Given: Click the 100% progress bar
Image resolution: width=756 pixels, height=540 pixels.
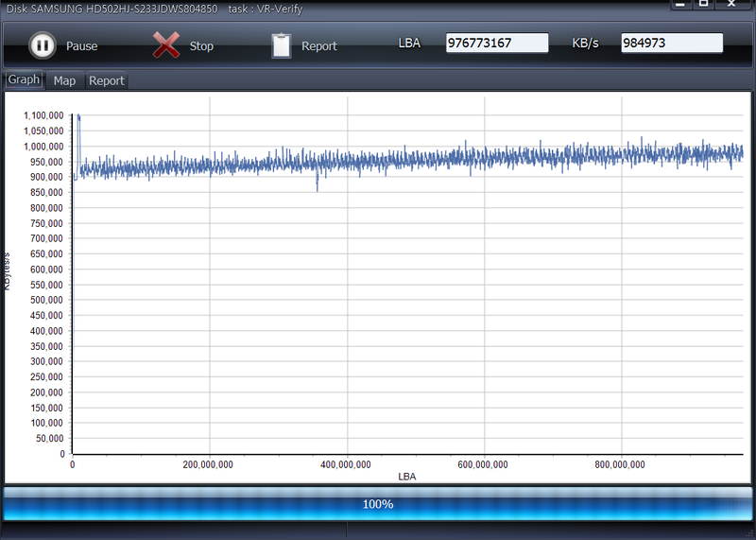Looking at the screenshot, I should 378,504.
